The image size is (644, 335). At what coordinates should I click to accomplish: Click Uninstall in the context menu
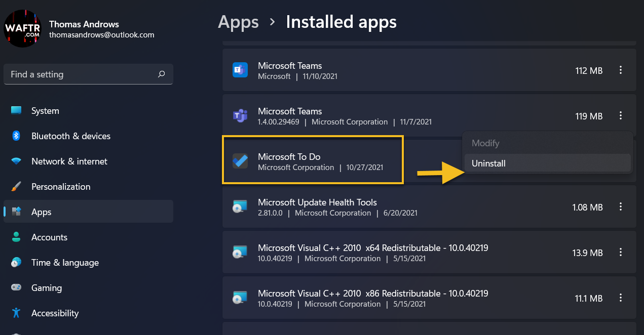click(548, 163)
